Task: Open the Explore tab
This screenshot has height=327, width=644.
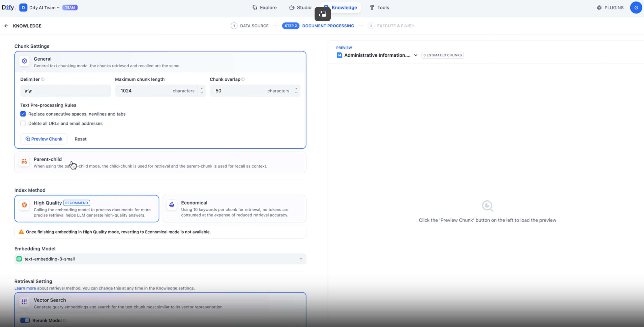Action: 264,7
